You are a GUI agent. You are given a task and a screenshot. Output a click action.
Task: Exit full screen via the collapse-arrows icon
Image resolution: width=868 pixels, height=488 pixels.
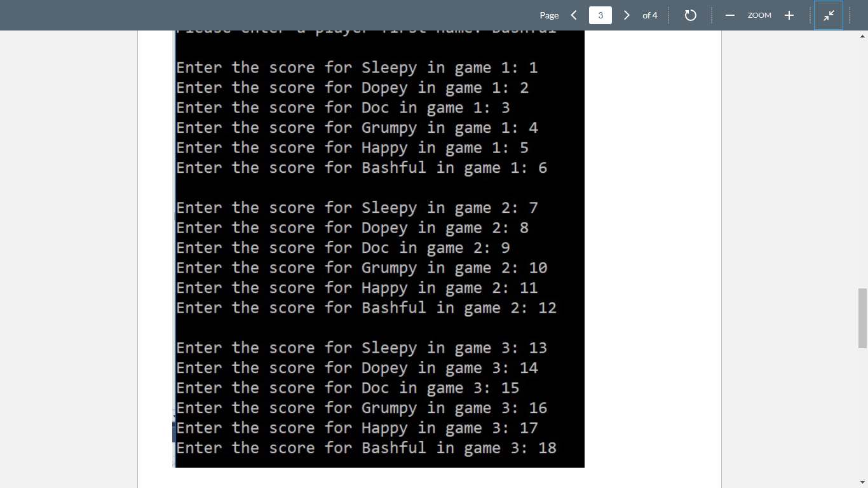pos(829,15)
